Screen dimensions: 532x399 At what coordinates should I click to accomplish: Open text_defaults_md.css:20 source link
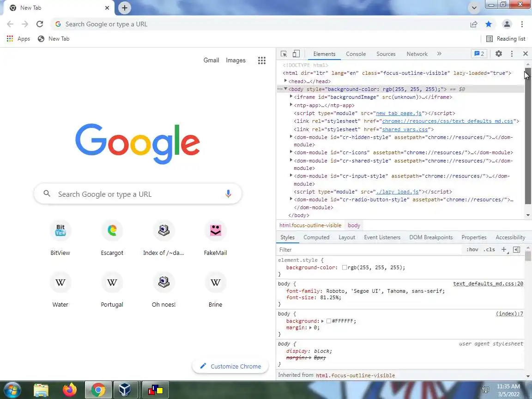coord(488,284)
